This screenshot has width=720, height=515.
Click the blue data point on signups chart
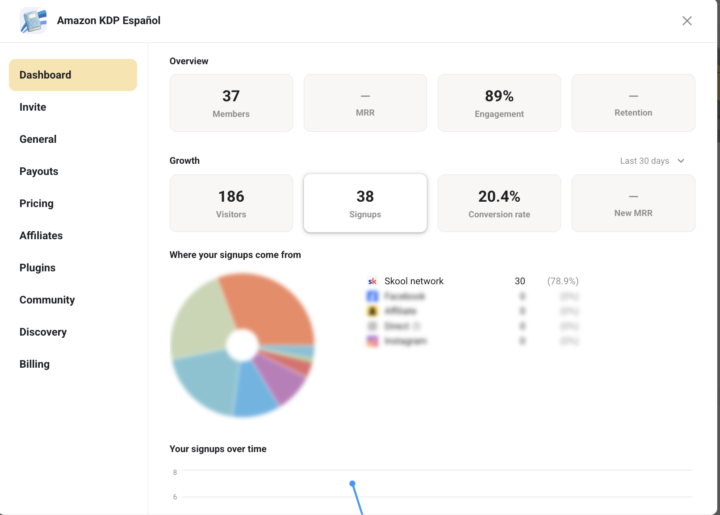coord(352,483)
